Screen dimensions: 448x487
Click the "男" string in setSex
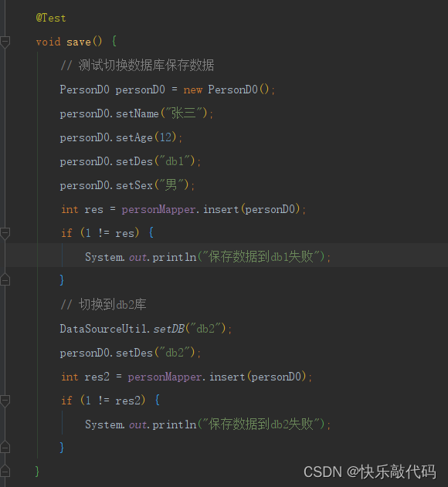coord(171,184)
